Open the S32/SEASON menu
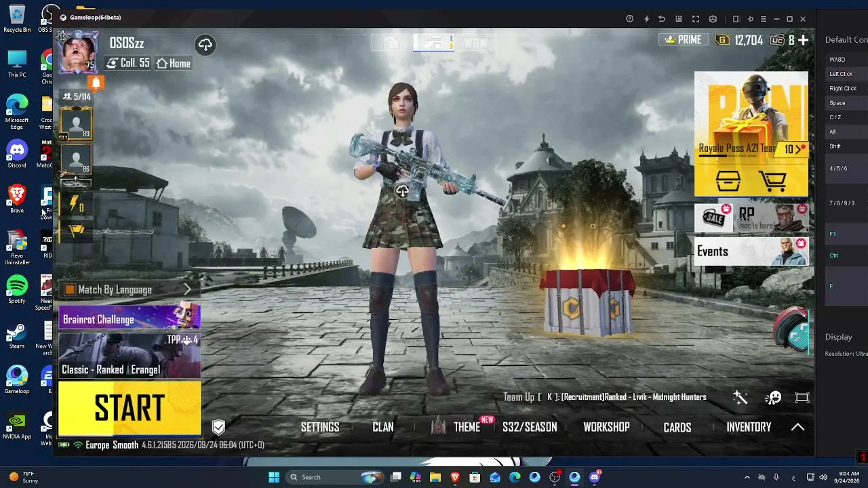The height and width of the screenshot is (488, 868). (x=530, y=427)
